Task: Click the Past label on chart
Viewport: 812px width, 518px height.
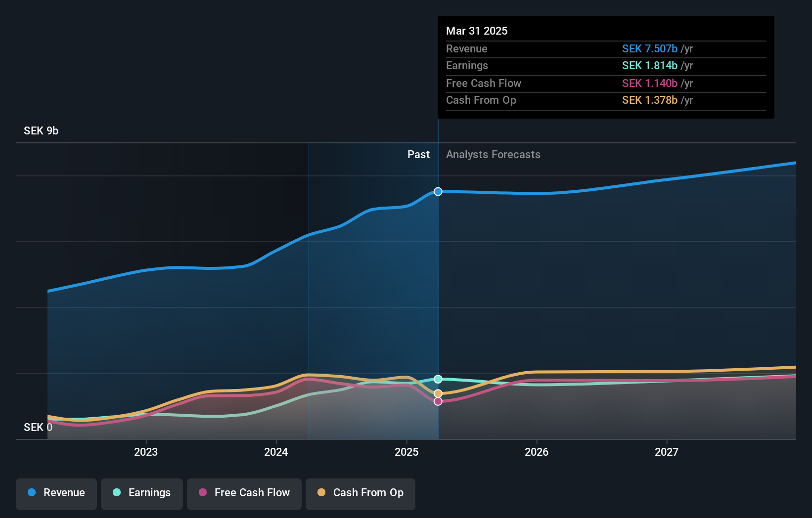Action: (x=418, y=154)
